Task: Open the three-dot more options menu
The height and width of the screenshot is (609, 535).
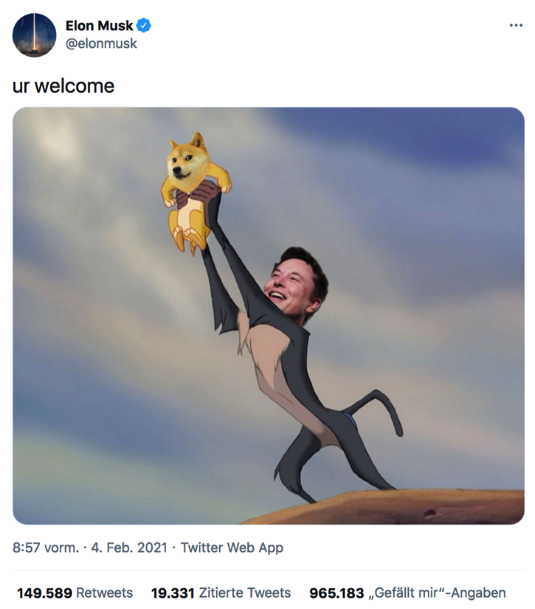Action: pos(516,25)
